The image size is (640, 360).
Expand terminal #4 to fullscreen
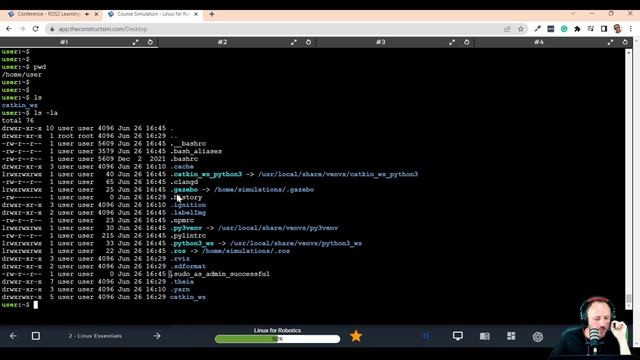click(x=610, y=42)
